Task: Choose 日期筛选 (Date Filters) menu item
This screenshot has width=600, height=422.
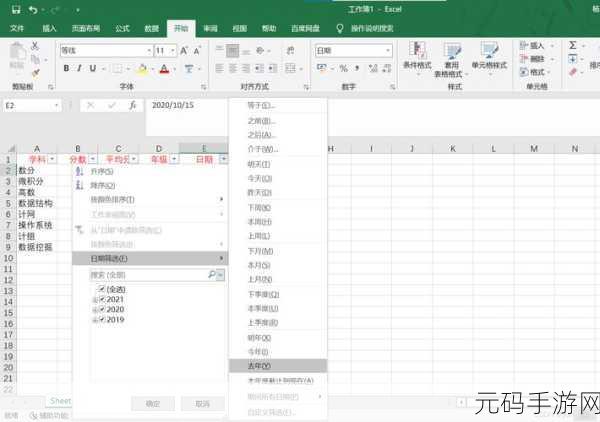Action: [x=150, y=259]
